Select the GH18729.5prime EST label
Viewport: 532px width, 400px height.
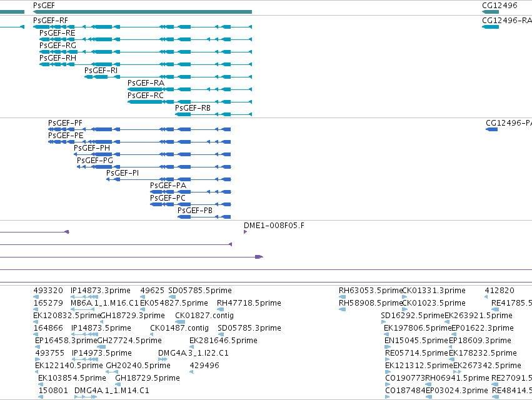148,378
